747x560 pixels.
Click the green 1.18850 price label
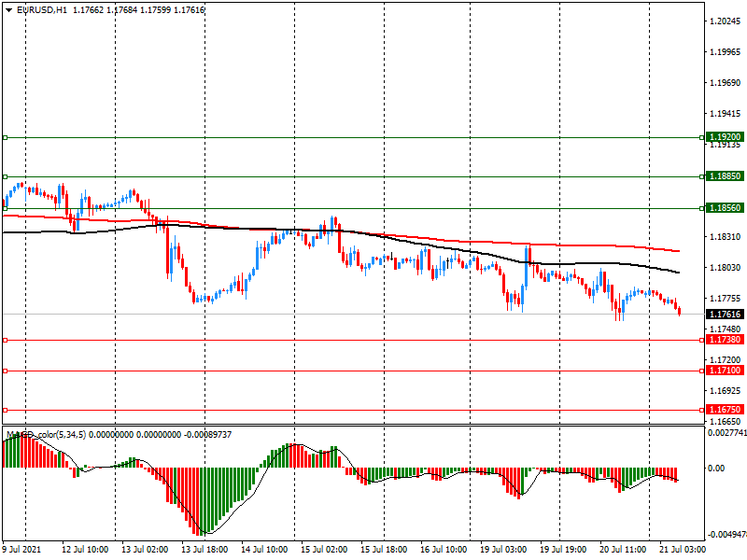(724, 175)
